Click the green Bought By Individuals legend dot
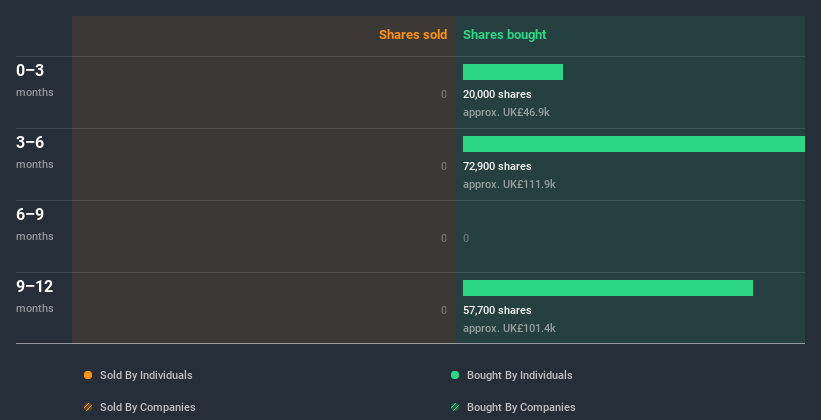Viewport: 821px width, 420px height. pos(455,375)
